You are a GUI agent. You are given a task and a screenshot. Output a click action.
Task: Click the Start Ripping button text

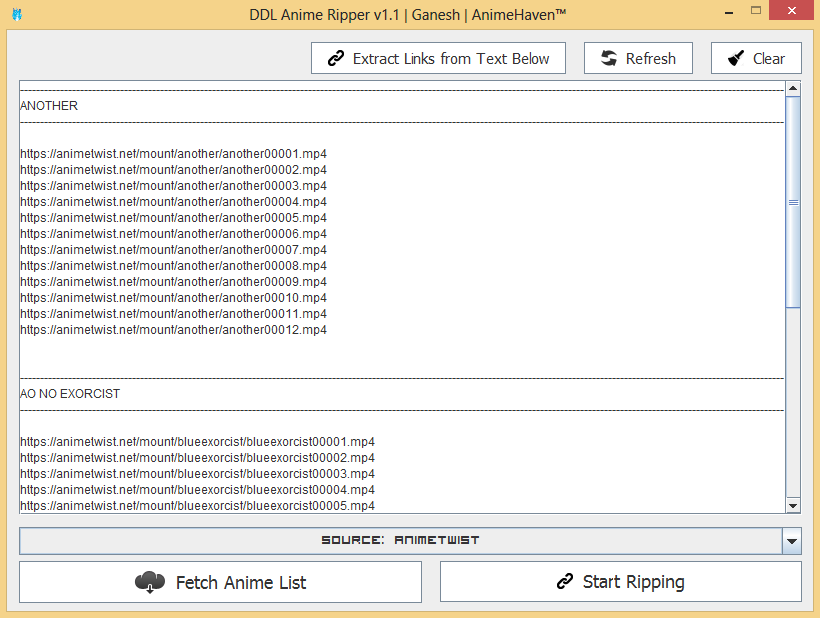pyautogui.click(x=634, y=582)
